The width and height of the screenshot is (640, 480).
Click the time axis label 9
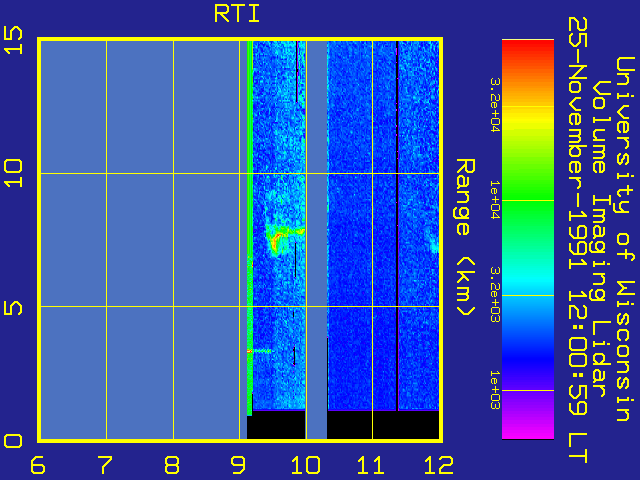(239, 465)
